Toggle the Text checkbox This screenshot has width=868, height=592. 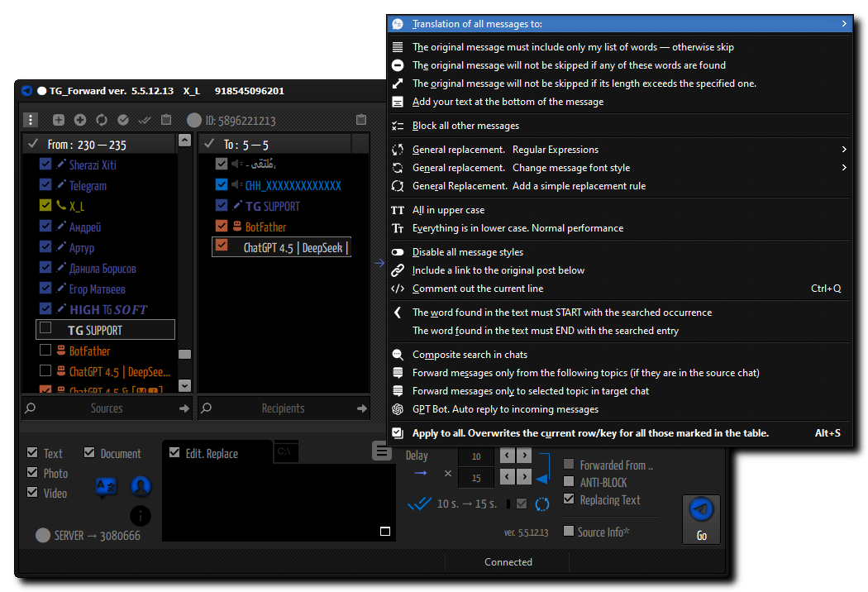point(32,452)
